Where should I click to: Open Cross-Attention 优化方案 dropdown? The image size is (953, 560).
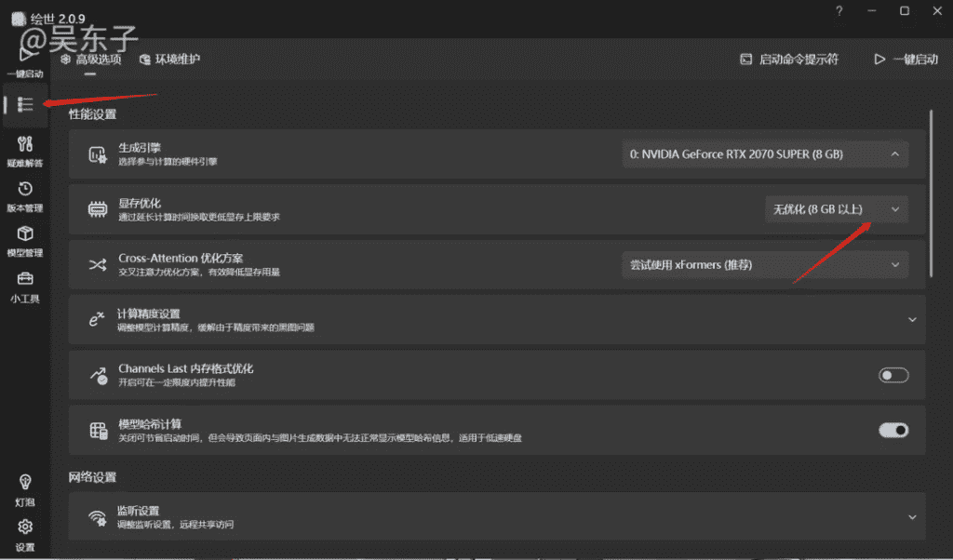click(764, 265)
